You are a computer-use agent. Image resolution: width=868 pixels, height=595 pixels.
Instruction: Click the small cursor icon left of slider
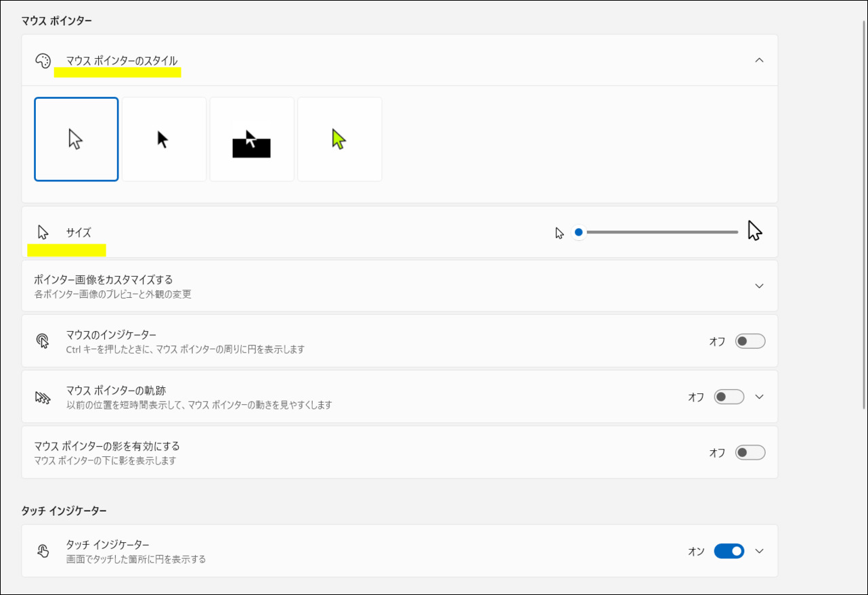click(559, 233)
